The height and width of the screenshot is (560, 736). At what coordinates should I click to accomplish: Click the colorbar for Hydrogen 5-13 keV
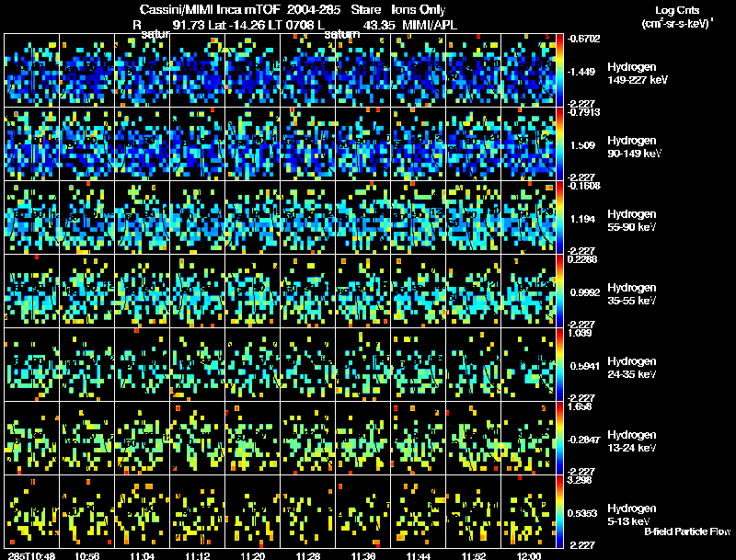tap(559, 511)
